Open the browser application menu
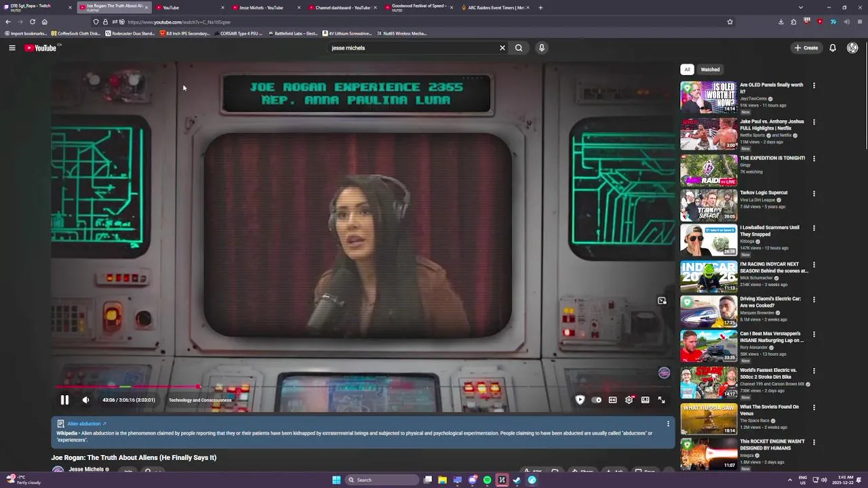The width and height of the screenshot is (868, 488). pyautogui.click(x=860, y=22)
